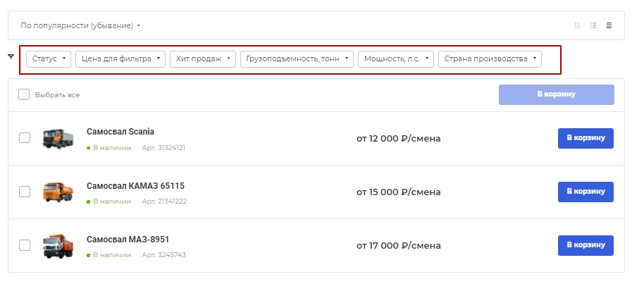The width and height of the screenshot is (644, 291).
Task: Select compact price-list view icon
Action: (609, 25)
